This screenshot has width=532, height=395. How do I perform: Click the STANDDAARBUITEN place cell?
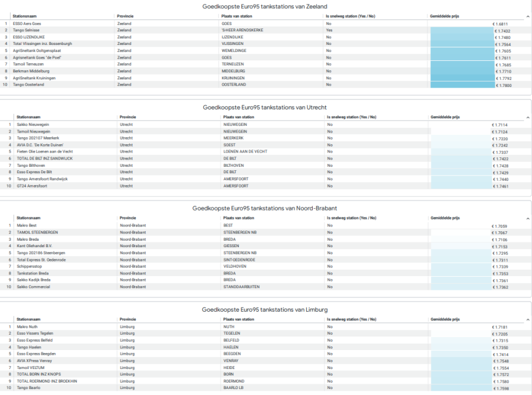point(242,287)
